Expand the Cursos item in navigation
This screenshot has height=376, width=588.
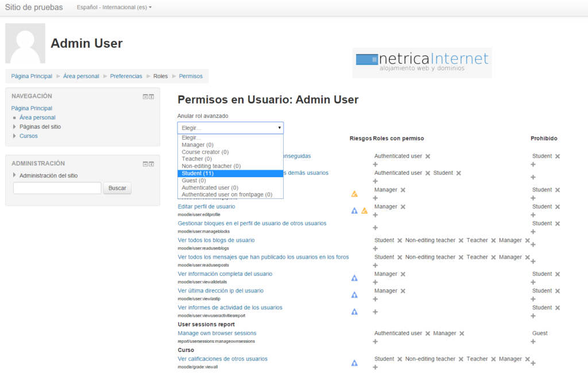[x=15, y=136]
